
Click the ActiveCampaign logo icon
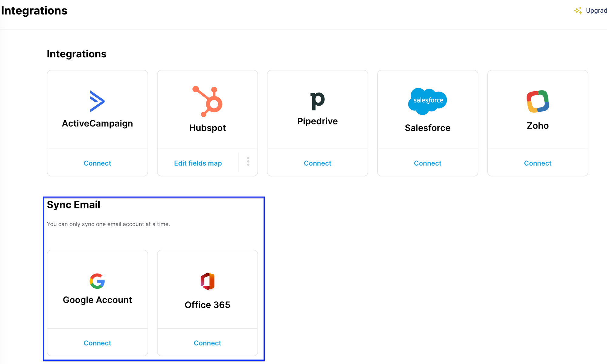click(97, 101)
